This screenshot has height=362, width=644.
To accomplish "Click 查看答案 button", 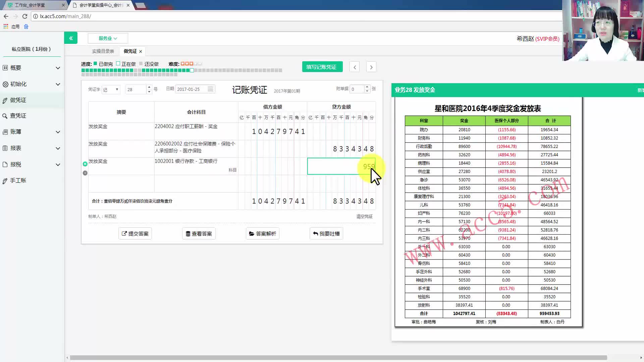I will click(199, 234).
